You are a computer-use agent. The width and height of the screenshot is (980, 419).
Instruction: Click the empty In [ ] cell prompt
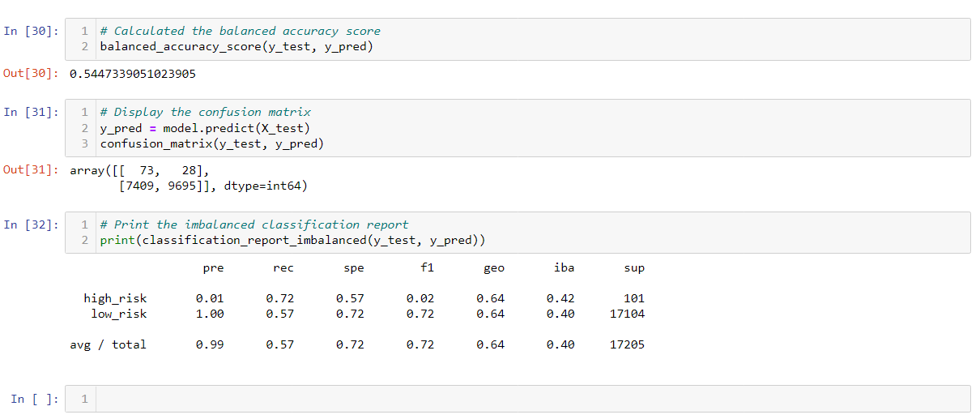[35, 399]
